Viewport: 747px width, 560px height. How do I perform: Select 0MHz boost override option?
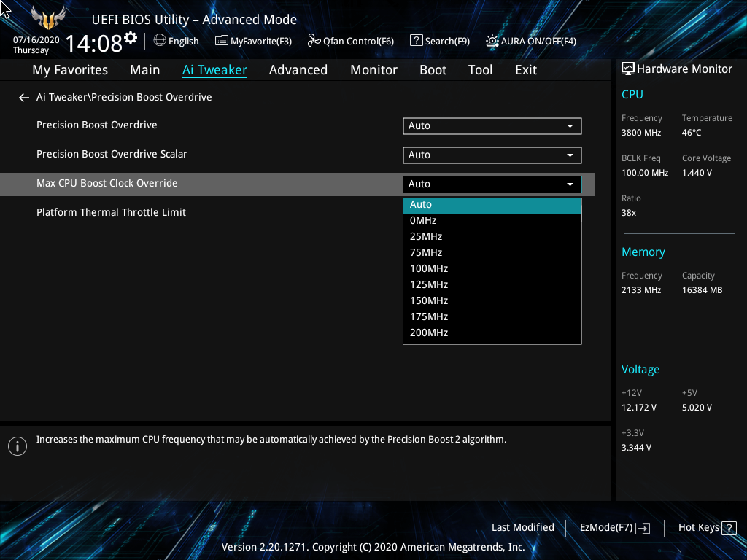click(492, 220)
